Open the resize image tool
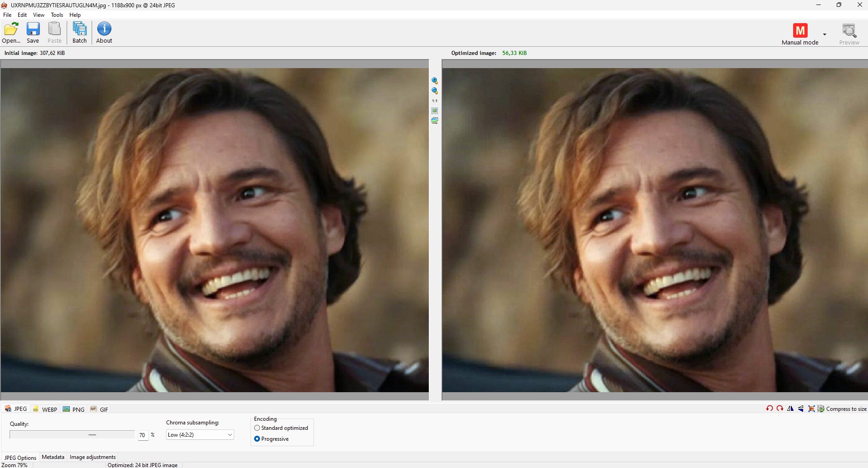Viewport: 868px width, 468px height. click(811, 409)
